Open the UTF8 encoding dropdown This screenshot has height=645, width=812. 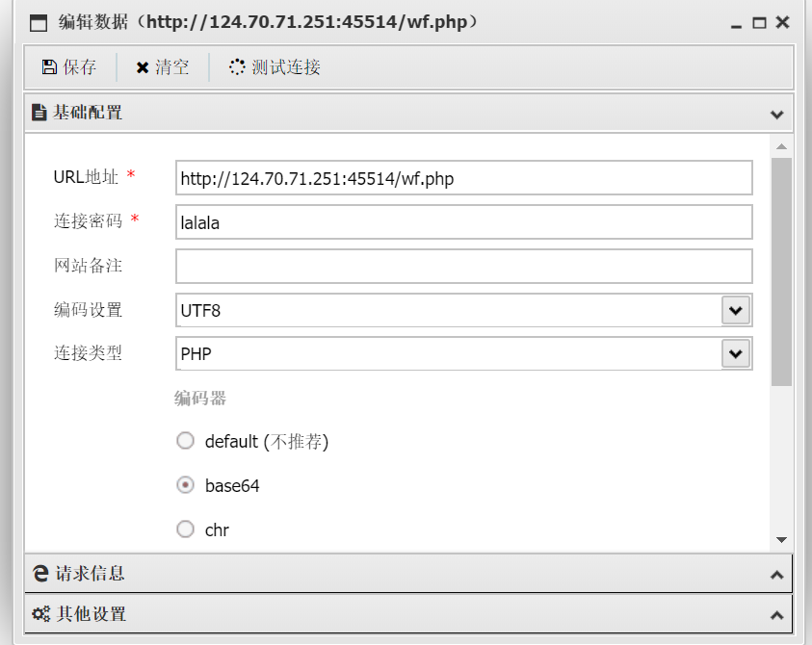736,310
